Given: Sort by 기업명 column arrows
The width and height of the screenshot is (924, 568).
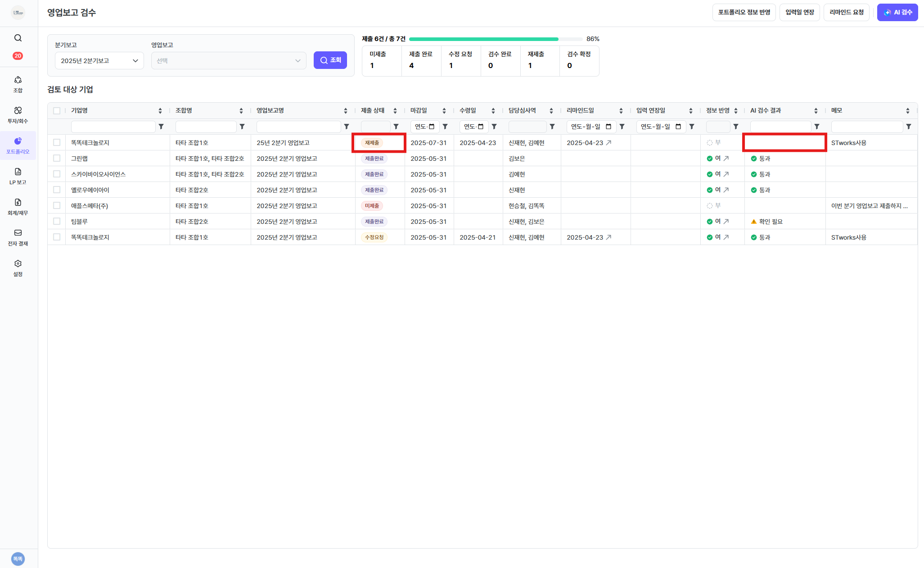Looking at the screenshot, I should click(160, 111).
